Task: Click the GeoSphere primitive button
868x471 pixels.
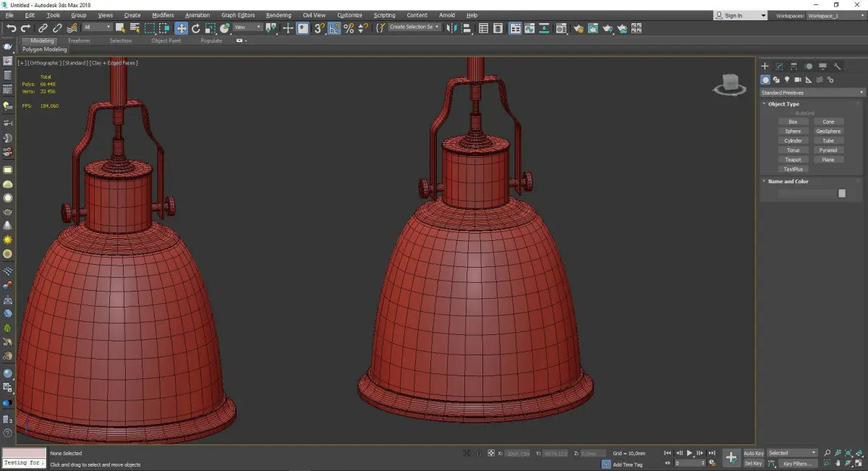Action: pos(828,131)
